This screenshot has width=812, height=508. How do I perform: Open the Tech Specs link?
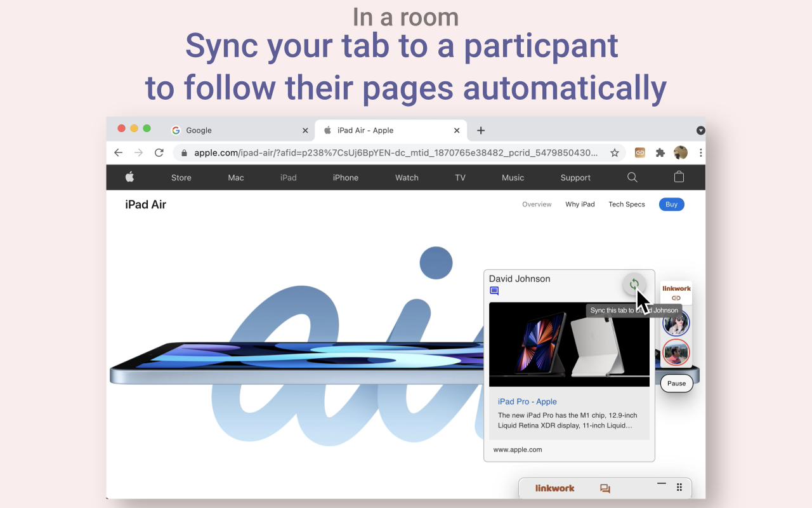(627, 204)
